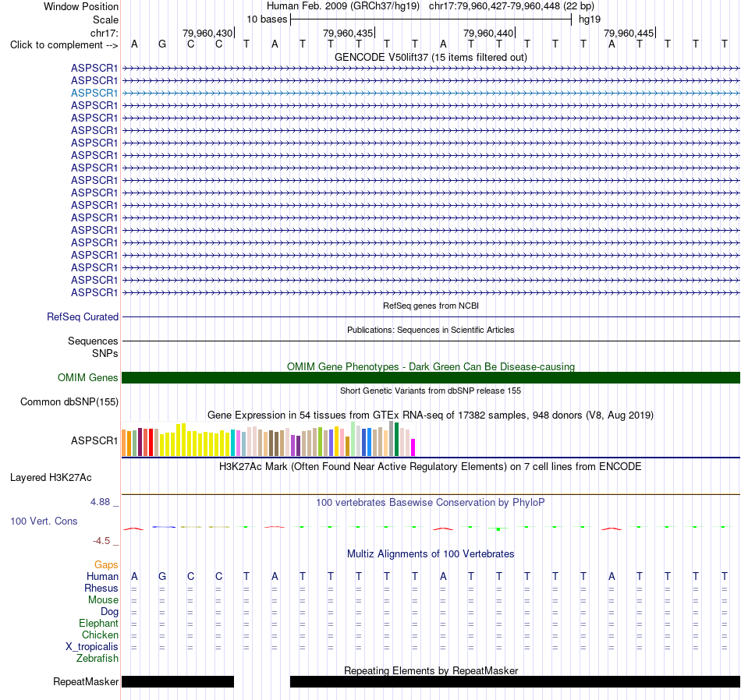Click the hg19 label beside the scale bar
The height and width of the screenshot is (700, 741).
(590, 19)
